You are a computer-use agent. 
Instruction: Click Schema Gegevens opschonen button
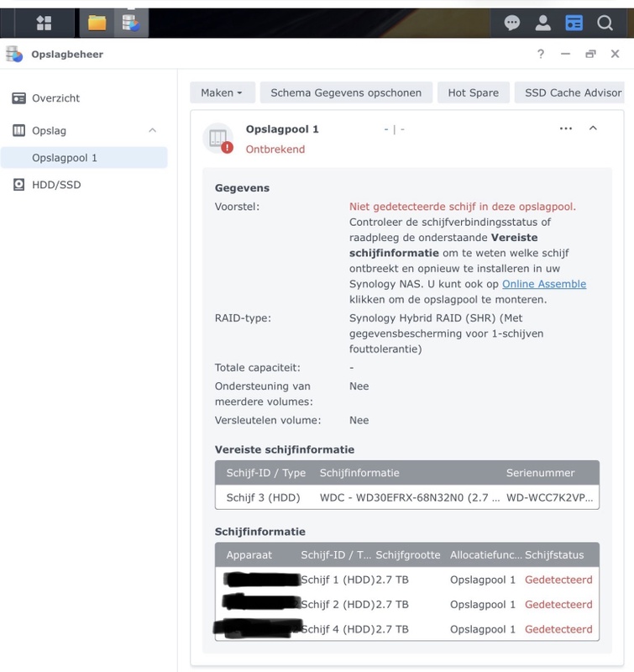click(346, 92)
